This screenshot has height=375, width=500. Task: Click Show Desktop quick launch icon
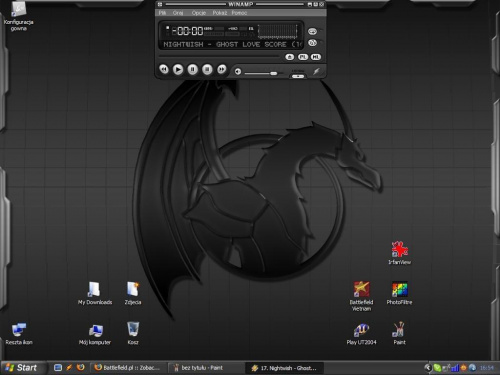pyautogui.click(x=58, y=368)
